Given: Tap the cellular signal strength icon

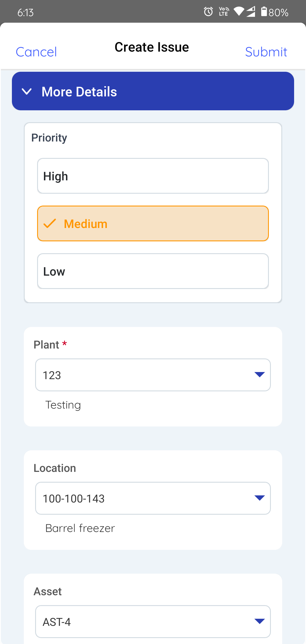Looking at the screenshot, I should (x=251, y=12).
